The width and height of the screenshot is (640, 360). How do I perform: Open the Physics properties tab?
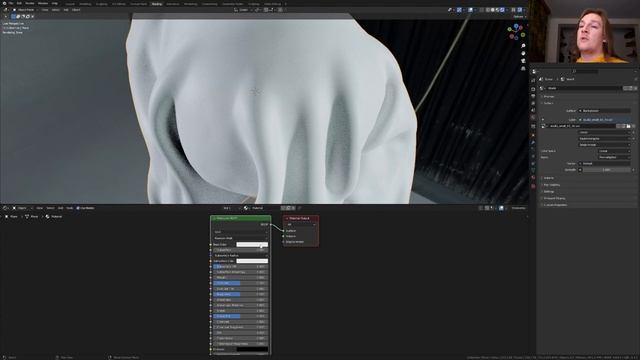click(533, 156)
